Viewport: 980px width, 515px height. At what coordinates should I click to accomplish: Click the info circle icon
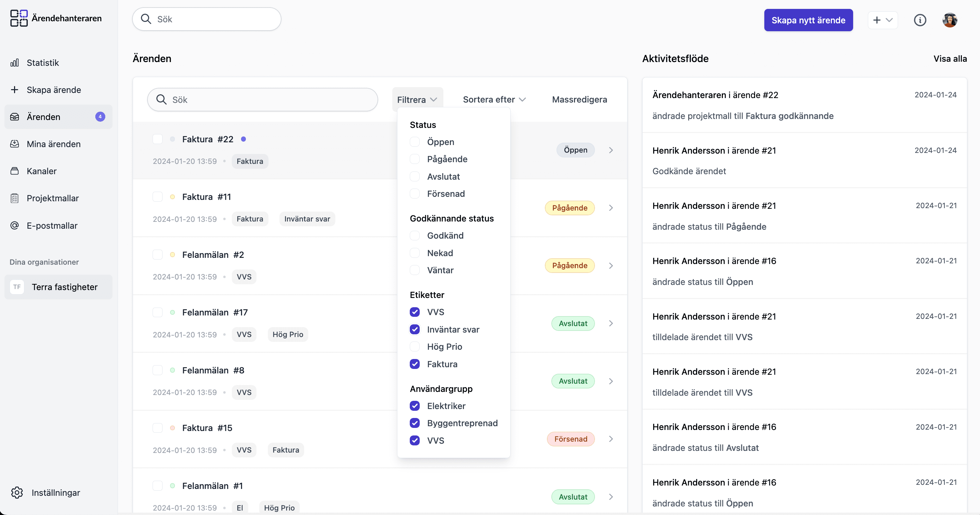[x=920, y=20]
